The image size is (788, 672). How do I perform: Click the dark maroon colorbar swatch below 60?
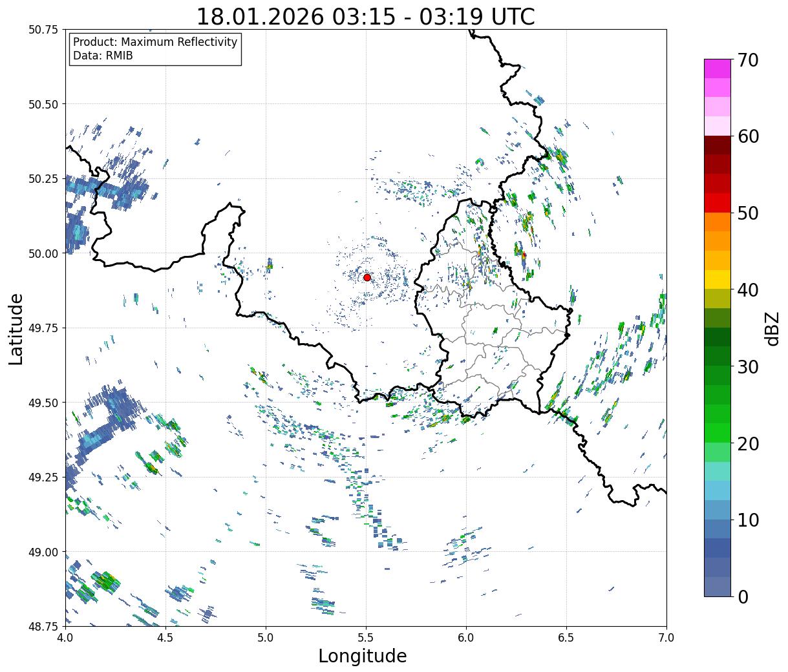(x=718, y=145)
